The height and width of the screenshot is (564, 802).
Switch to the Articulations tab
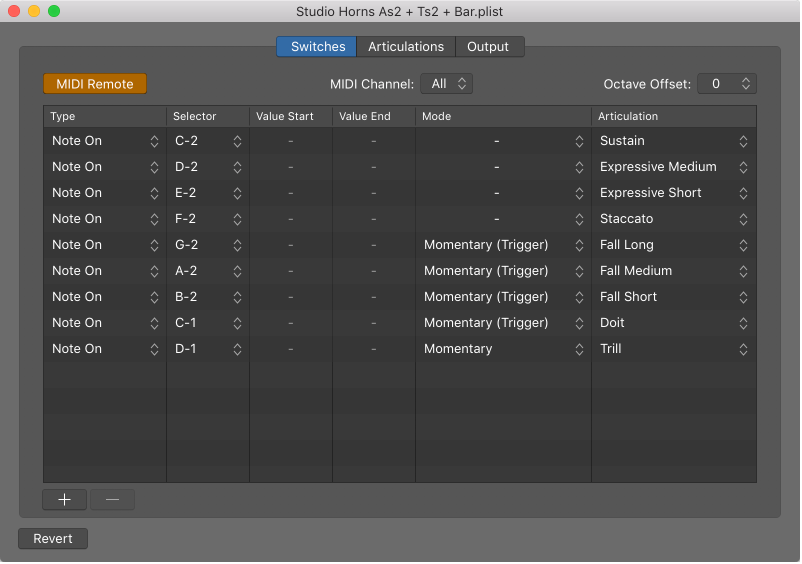tap(405, 47)
